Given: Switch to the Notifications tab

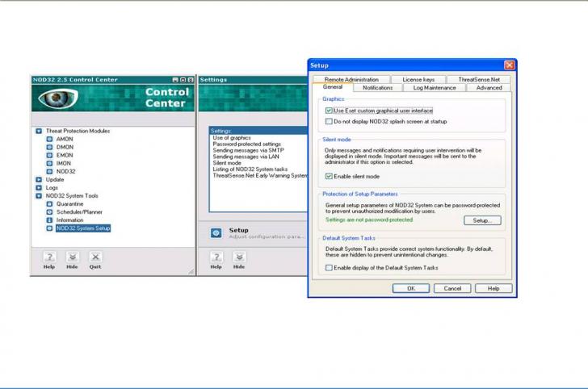Looking at the screenshot, I should pyautogui.click(x=378, y=88).
